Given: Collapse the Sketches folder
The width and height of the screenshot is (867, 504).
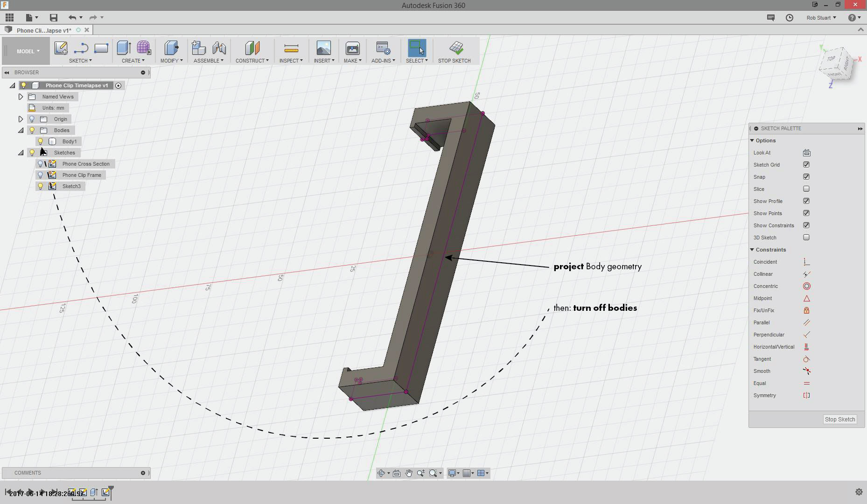Looking at the screenshot, I should pyautogui.click(x=21, y=153).
